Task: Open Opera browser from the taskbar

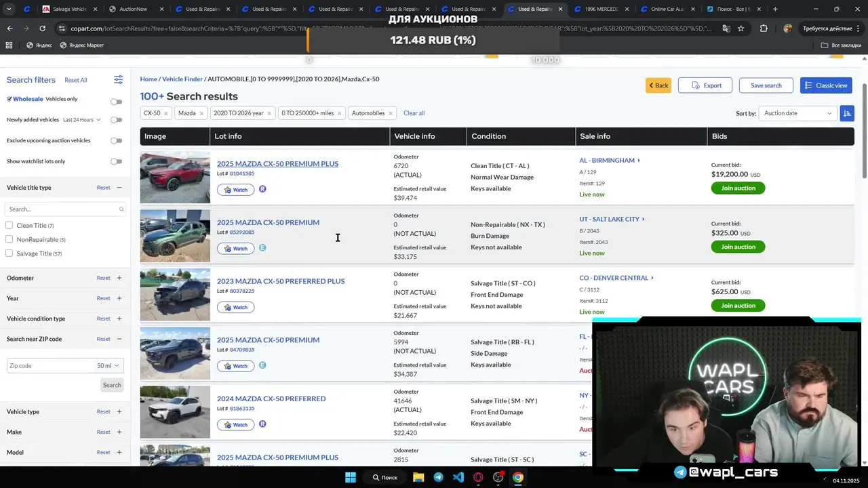Action: (x=478, y=477)
